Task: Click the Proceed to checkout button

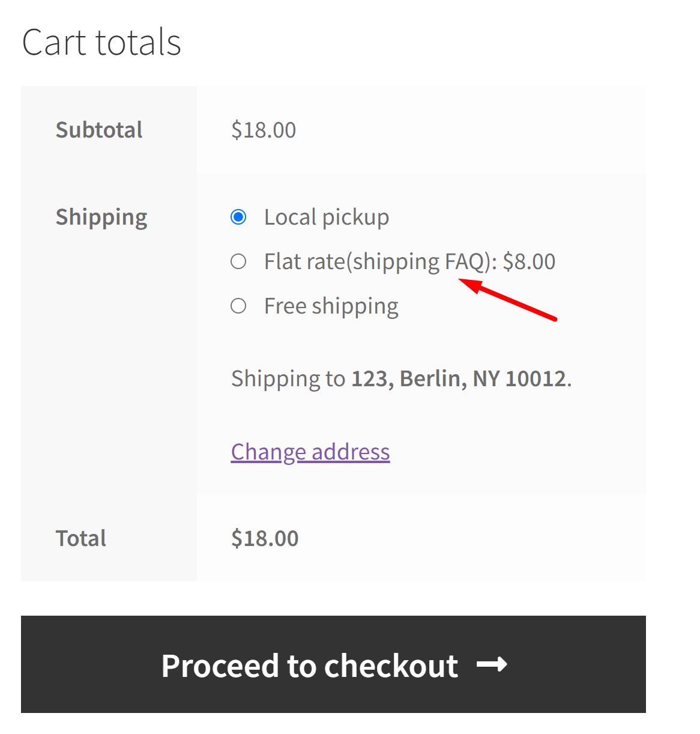Action: point(333,664)
